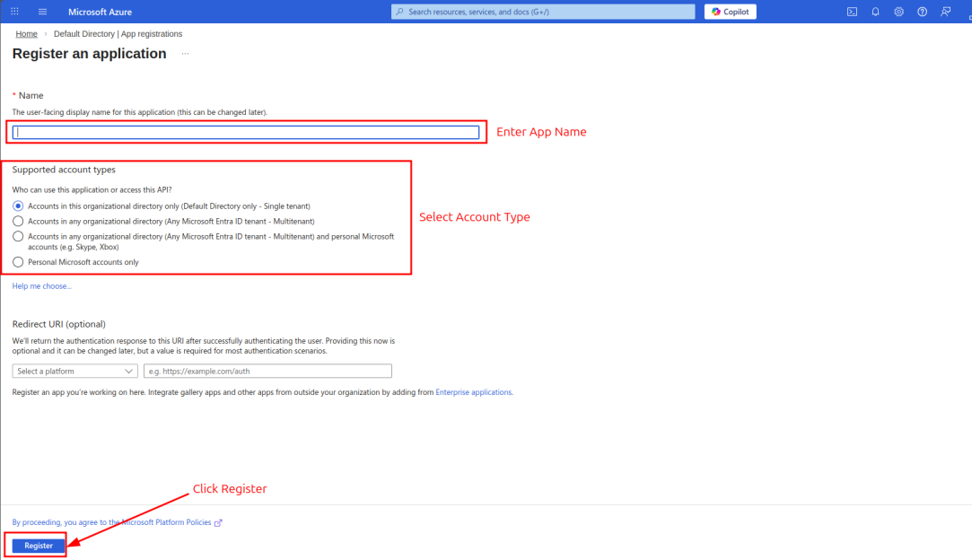Open portal settings gear
The width and height of the screenshot is (972, 560).
(898, 12)
